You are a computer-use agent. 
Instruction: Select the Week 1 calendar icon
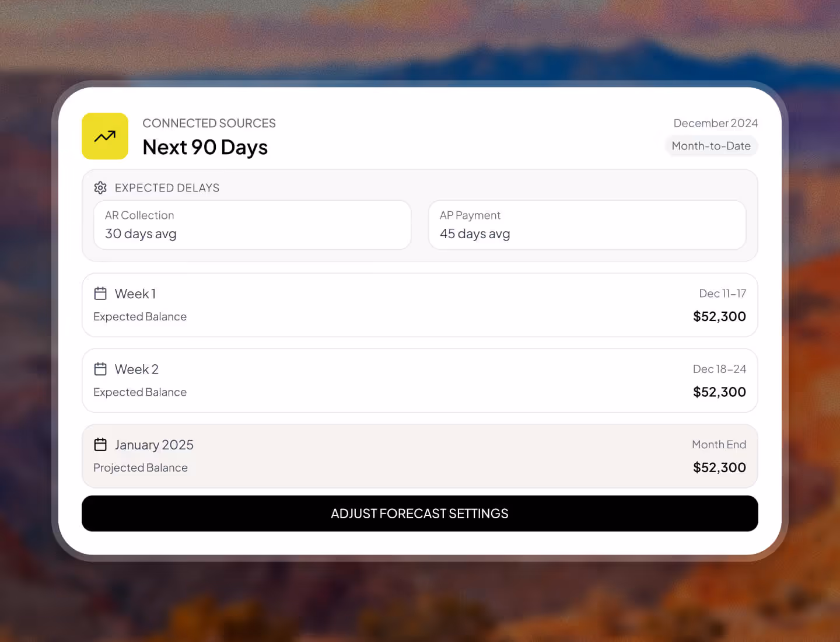click(x=100, y=294)
